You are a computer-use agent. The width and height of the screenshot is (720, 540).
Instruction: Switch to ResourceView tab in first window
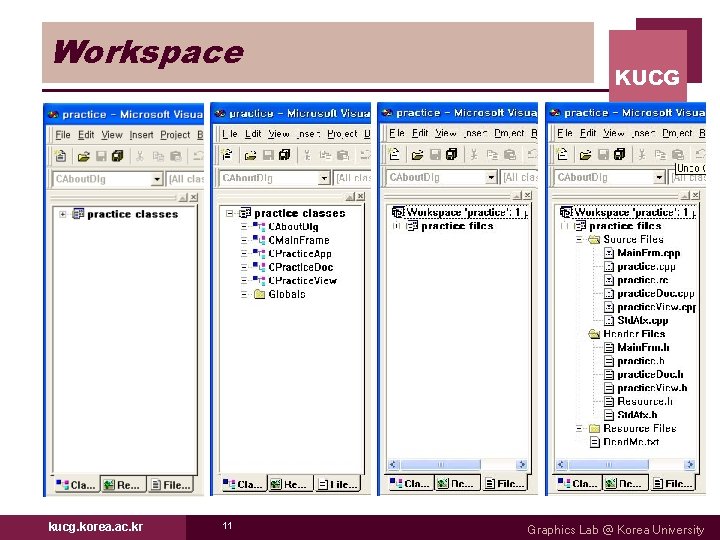pos(123,485)
